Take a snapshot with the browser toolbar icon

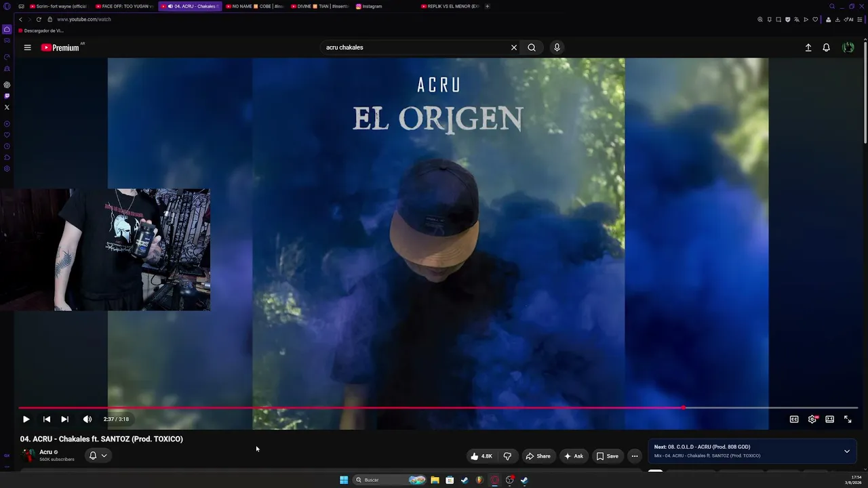click(778, 20)
